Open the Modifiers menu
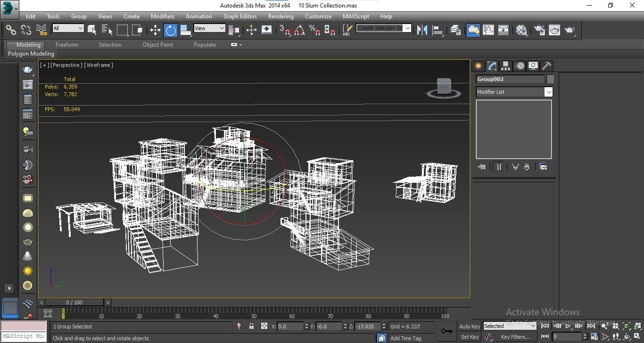Viewport: 644px width, 343px height. point(163,16)
